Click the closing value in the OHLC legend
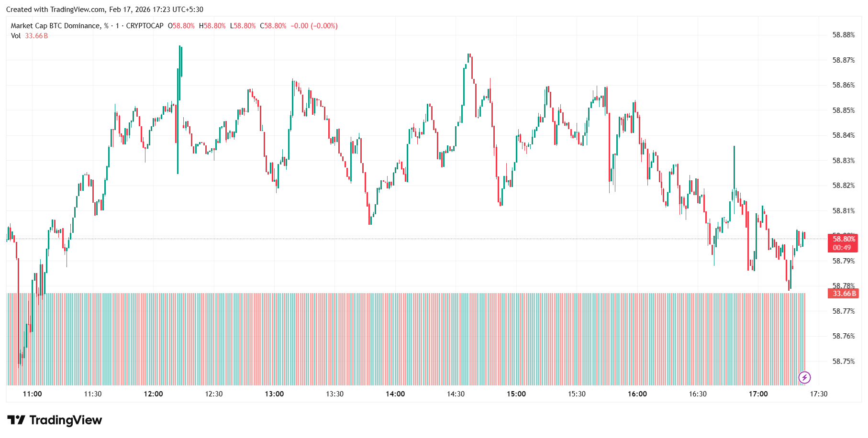Image resolution: width=868 pixels, height=438 pixels. coord(275,26)
